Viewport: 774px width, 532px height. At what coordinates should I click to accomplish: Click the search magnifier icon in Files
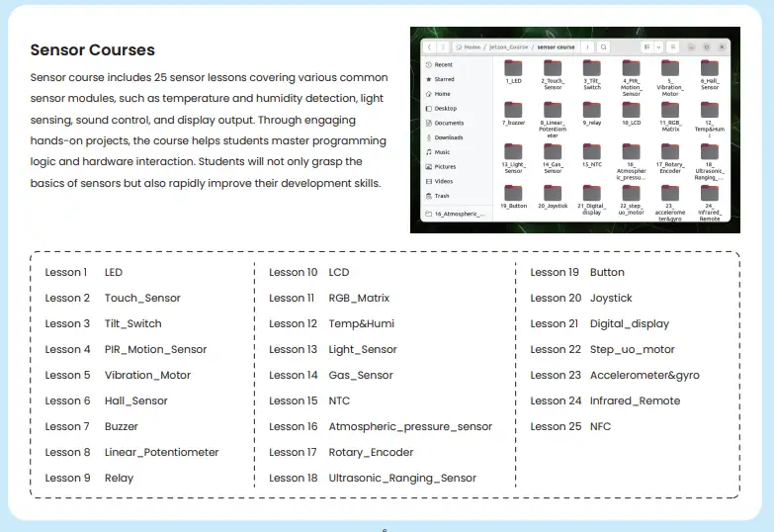click(x=604, y=46)
